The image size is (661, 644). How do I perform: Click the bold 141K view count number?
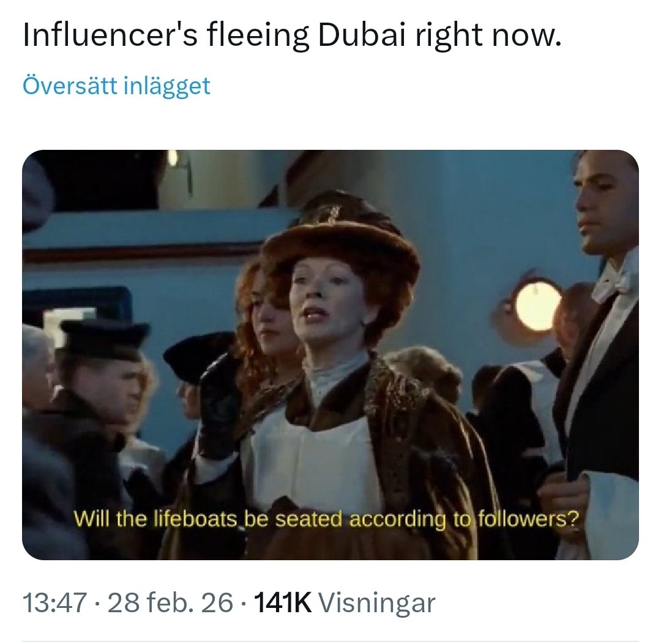click(283, 603)
